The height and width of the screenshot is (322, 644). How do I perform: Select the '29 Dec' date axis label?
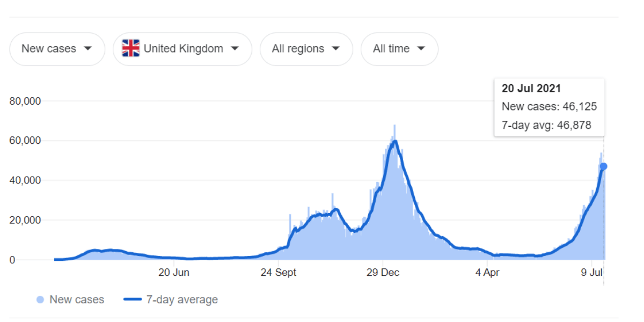(383, 273)
